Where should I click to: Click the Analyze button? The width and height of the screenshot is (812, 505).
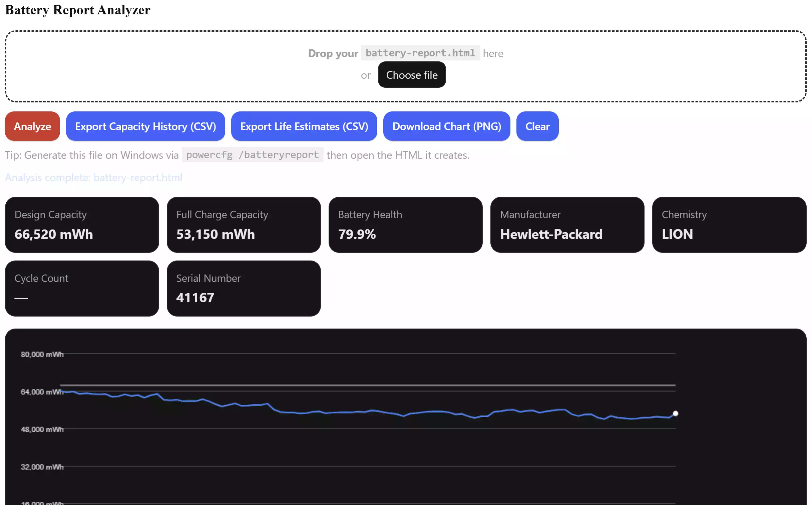32,126
